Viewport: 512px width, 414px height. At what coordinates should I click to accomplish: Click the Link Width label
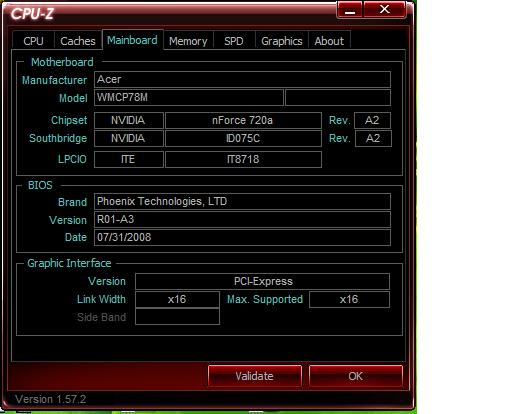click(101, 299)
